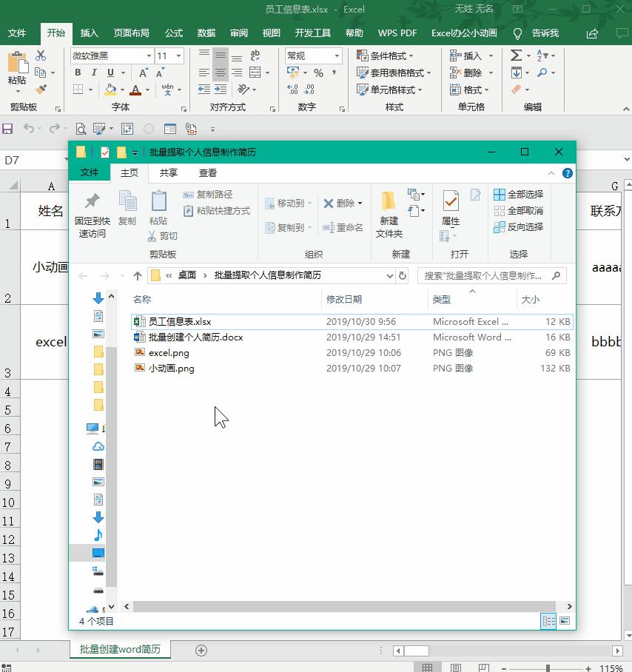Toggle bold formatting with the B icon

[x=77, y=73]
